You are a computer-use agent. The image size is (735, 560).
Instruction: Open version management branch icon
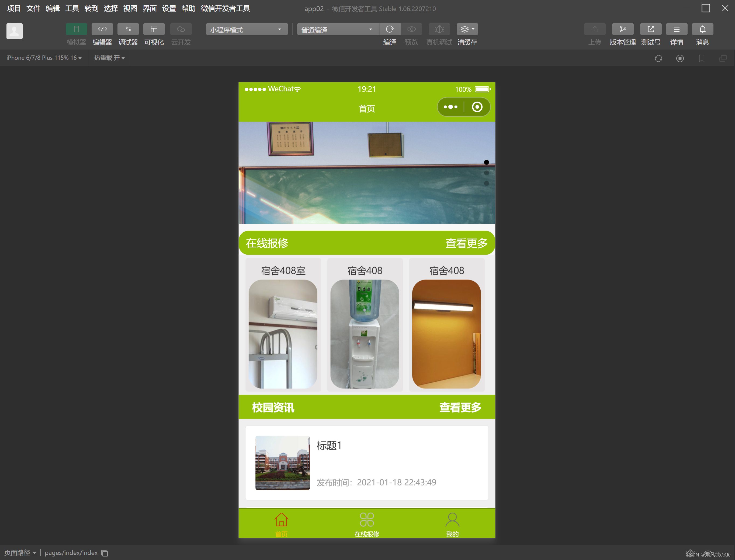point(622,29)
